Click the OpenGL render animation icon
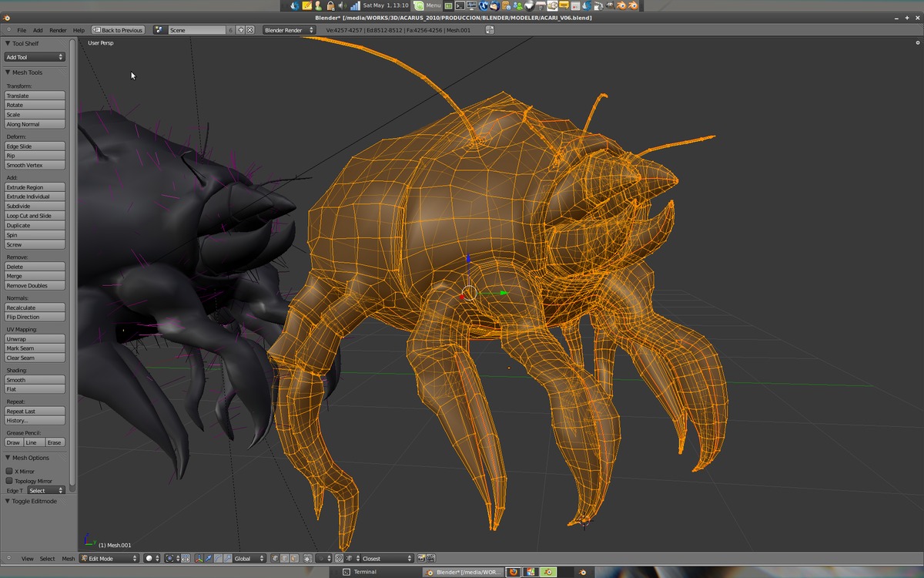This screenshot has width=924, height=578. click(x=430, y=558)
